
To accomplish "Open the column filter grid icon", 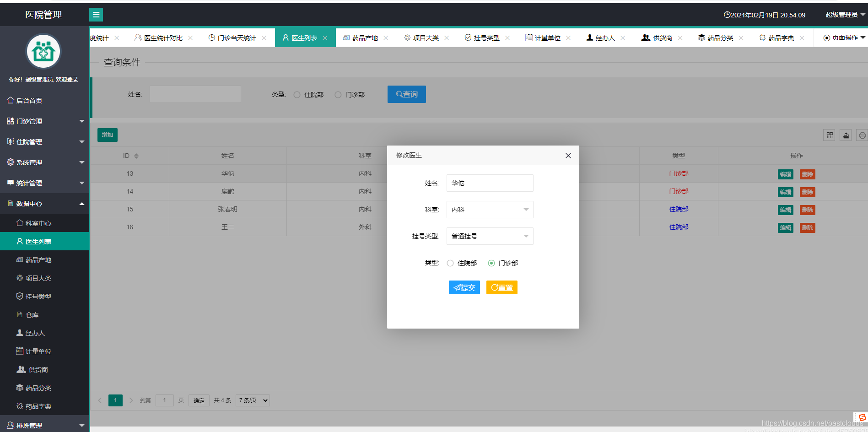I will [x=829, y=135].
